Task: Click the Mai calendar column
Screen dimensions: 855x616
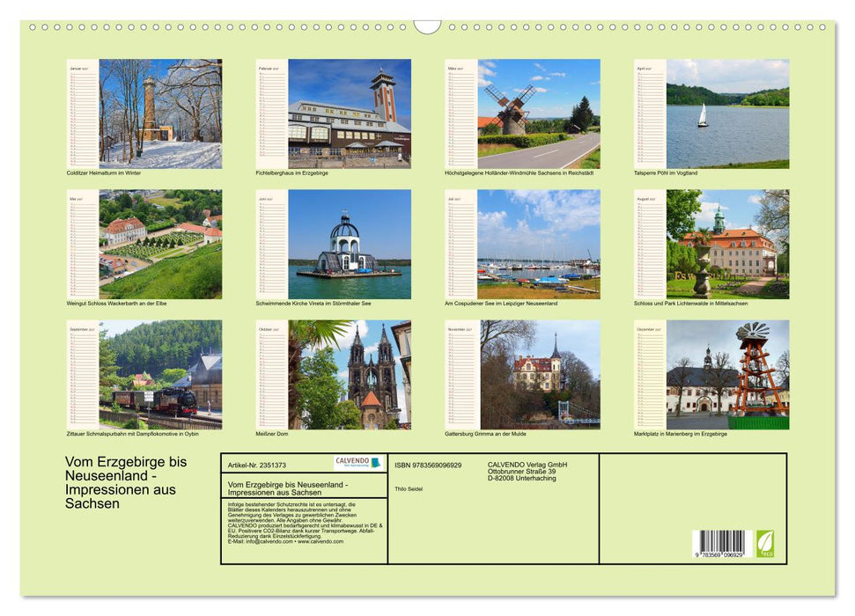Action: [x=83, y=245]
